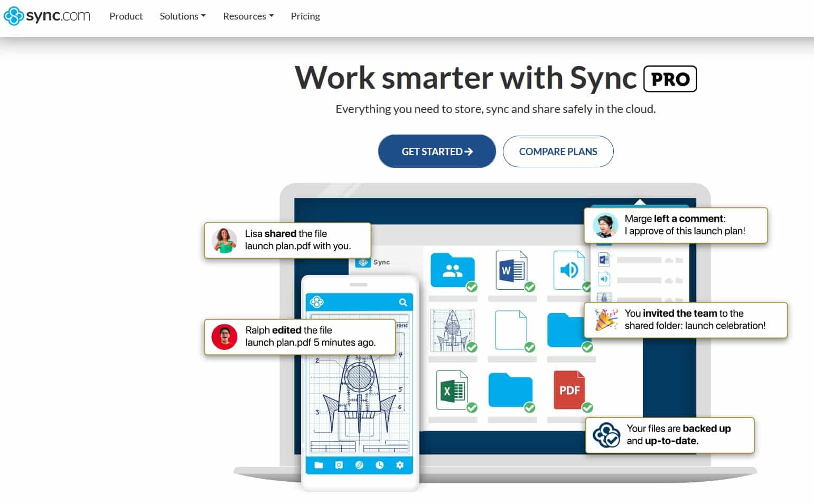Click the GET STARTED button
The width and height of the screenshot is (814, 504).
(x=437, y=151)
